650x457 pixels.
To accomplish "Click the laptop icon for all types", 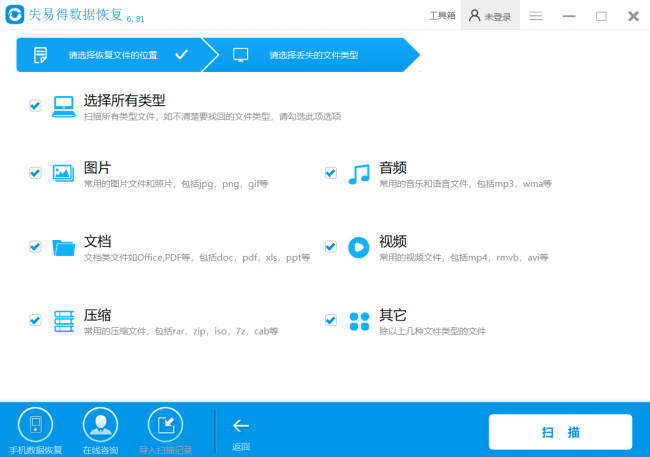I will pos(63,107).
